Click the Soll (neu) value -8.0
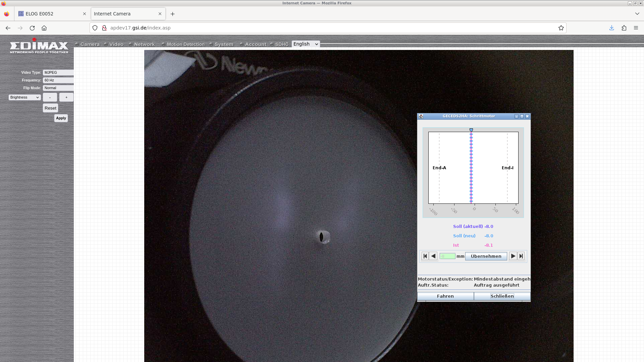This screenshot has height=362, width=644. (x=489, y=236)
